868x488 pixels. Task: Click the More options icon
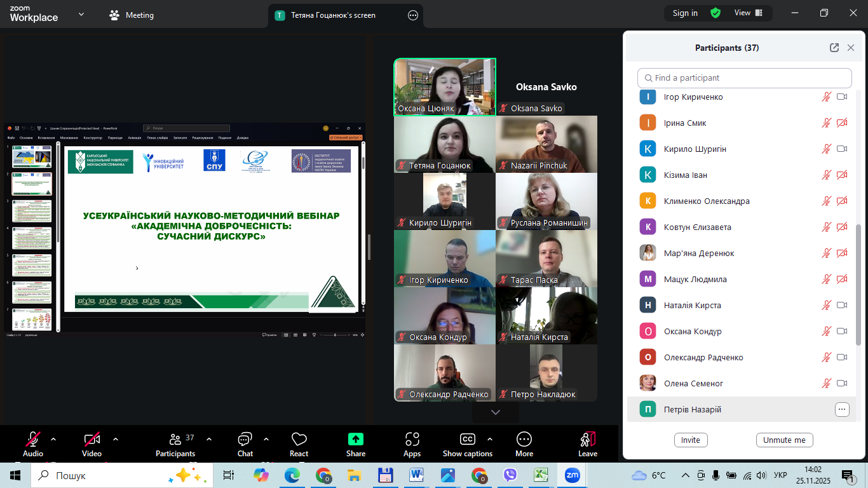point(524,440)
